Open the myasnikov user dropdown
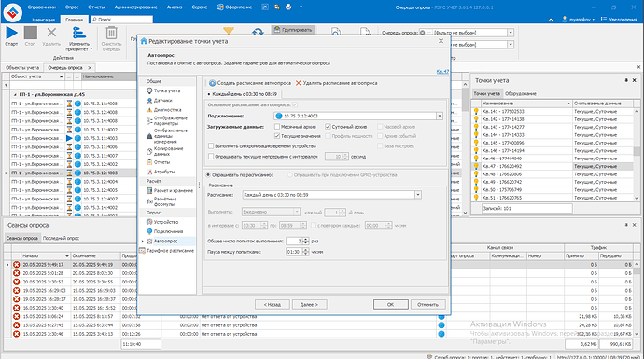This screenshot has height=359, width=644. [x=579, y=20]
